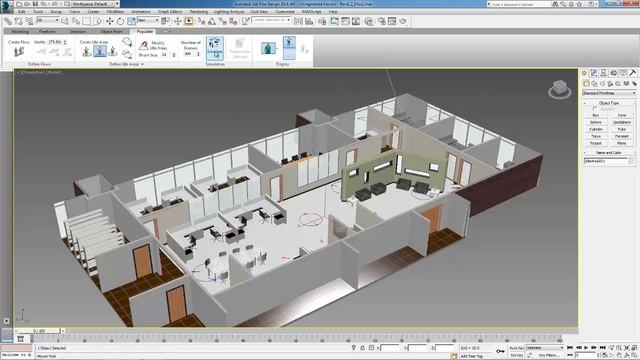Click the Select and Link tool icon
Viewport: 640px width, 360px height.
[x=8, y=21]
